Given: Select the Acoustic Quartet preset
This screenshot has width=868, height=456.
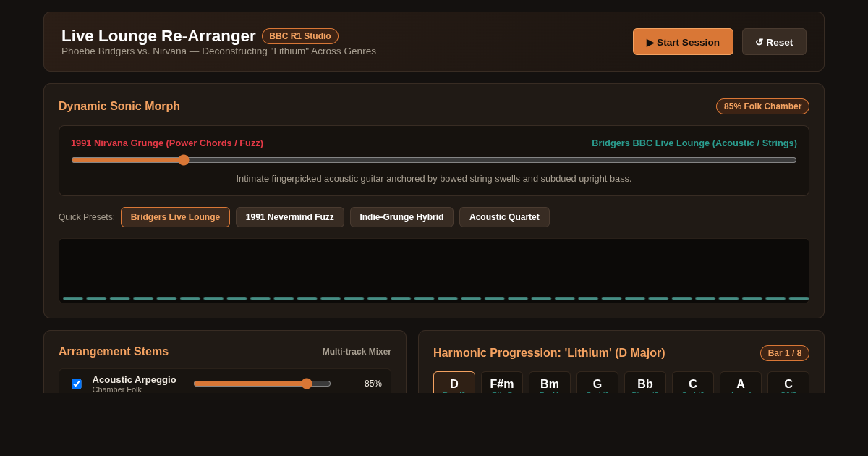Looking at the screenshot, I should click(x=504, y=217).
